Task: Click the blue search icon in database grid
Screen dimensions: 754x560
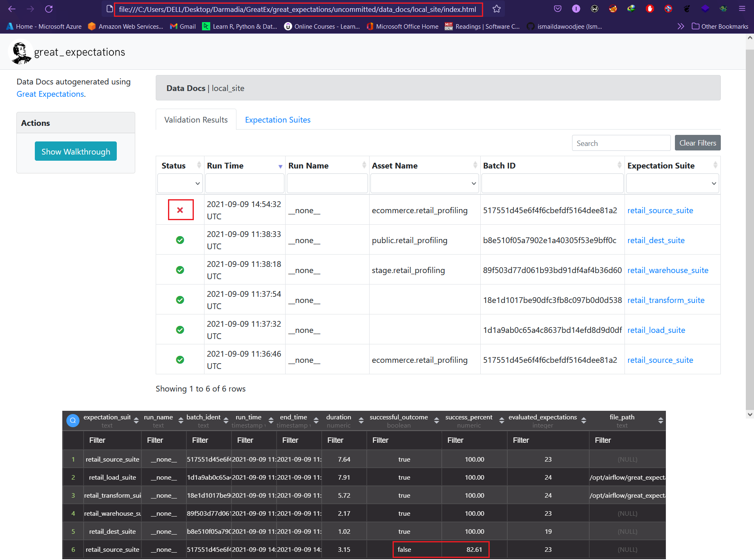Action: [73, 421]
